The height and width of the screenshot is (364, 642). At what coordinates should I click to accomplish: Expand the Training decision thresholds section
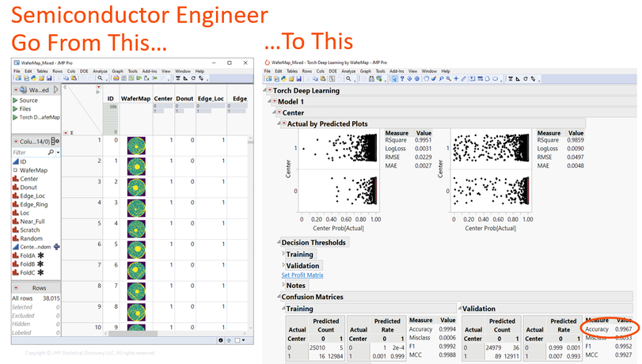click(283, 254)
